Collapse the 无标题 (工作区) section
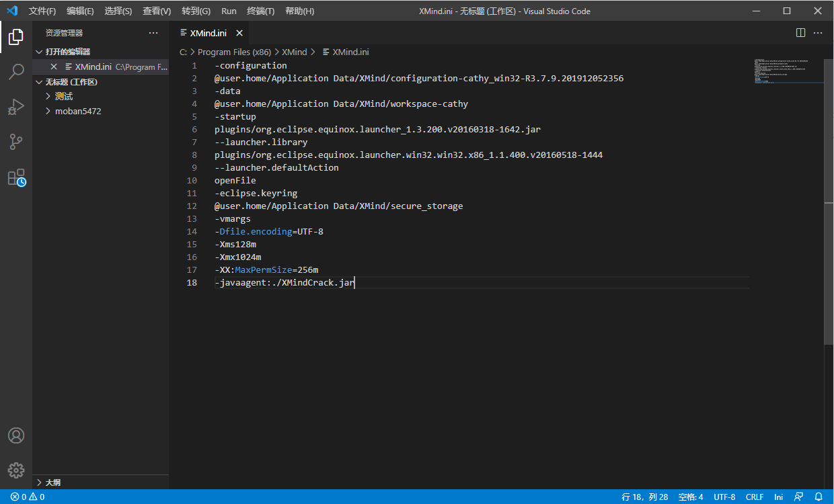This screenshot has width=834, height=504. pos(100,82)
